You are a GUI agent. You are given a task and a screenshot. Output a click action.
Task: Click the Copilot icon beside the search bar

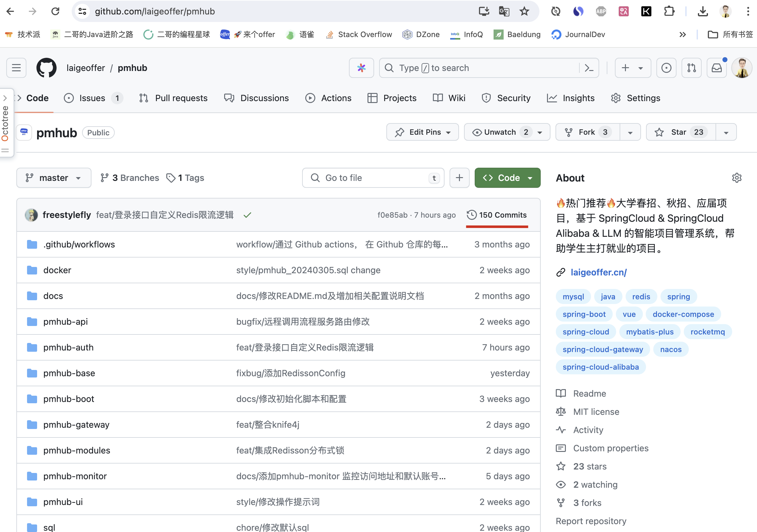(x=361, y=68)
